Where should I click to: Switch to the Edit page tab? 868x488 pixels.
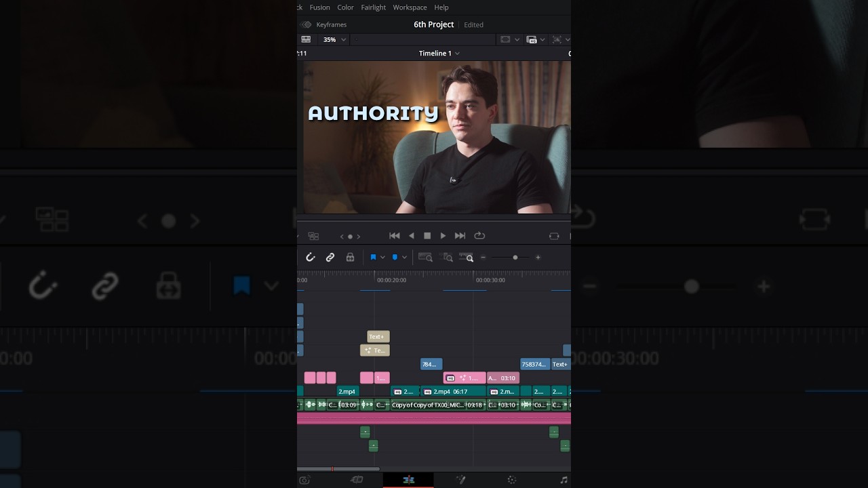pos(408,480)
